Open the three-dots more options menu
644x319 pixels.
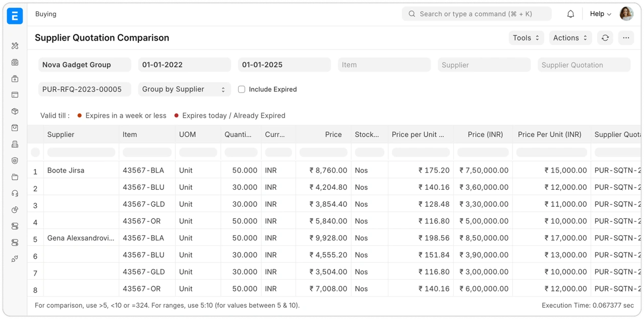pos(626,38)
